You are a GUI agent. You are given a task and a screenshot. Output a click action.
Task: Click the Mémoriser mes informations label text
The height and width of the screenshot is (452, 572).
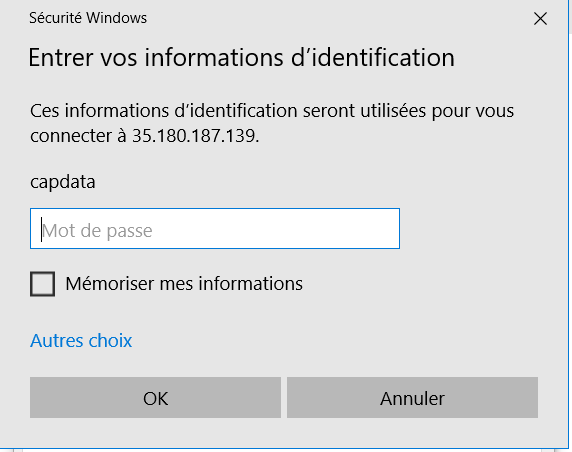coord(184,283)
